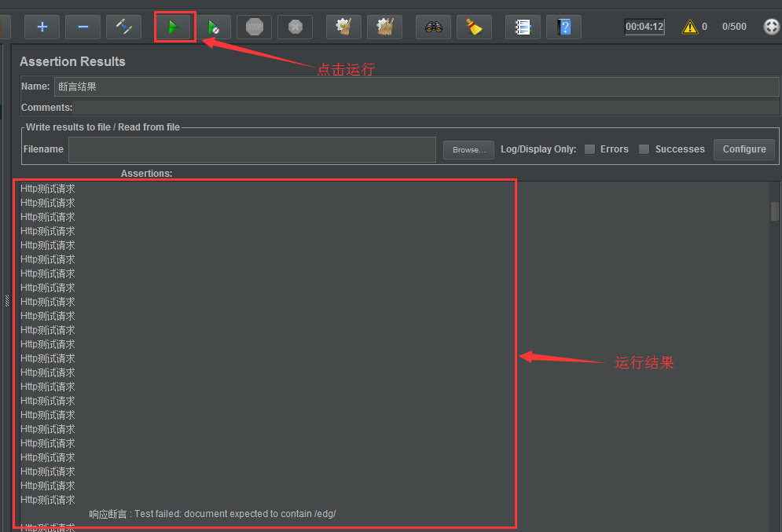Click the yellow warning triangle log icon
The height and width of the screenshot is (532, 782).
pos(690,27)
